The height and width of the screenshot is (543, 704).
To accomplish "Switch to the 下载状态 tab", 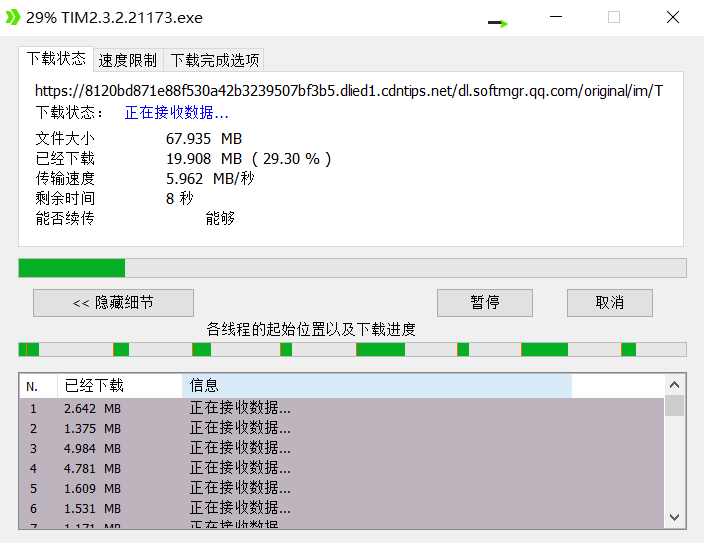I will point(56,59).
